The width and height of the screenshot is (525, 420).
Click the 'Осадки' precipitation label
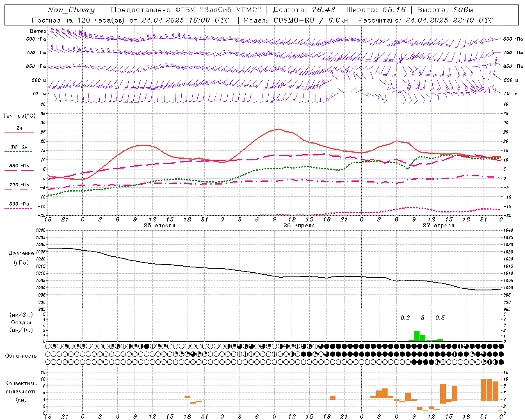21,323
